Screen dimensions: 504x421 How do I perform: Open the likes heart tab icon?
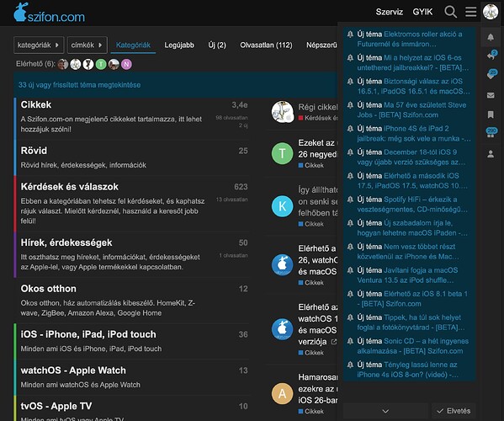[x=491, y=75]
